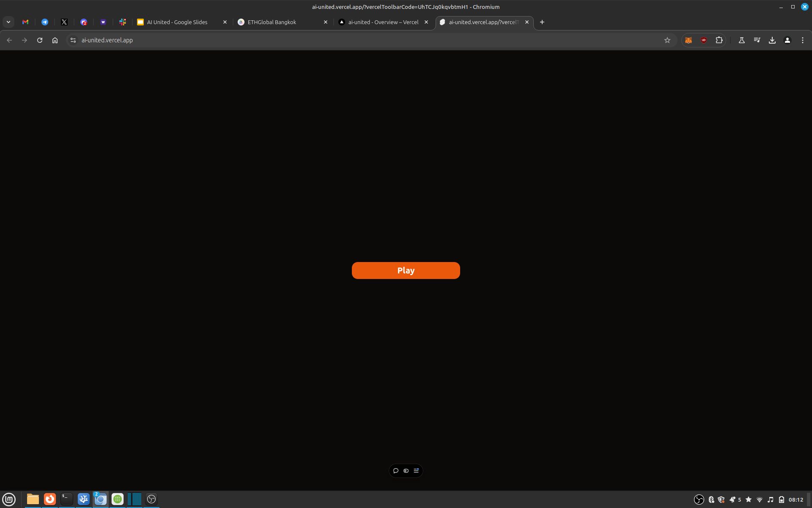View site information icon in address bar
This screenshot has height=508, width=812.
pos(73,40)
